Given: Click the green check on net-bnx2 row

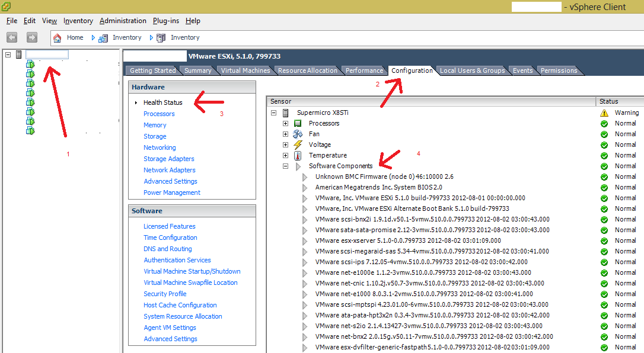Looking at the screenshot, I should (604, 336).
